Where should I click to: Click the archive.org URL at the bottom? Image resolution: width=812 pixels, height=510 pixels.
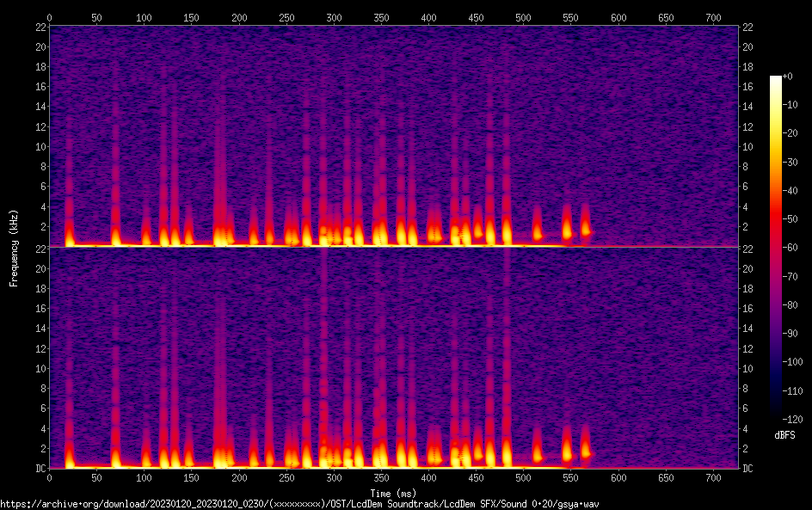(298, 504)
